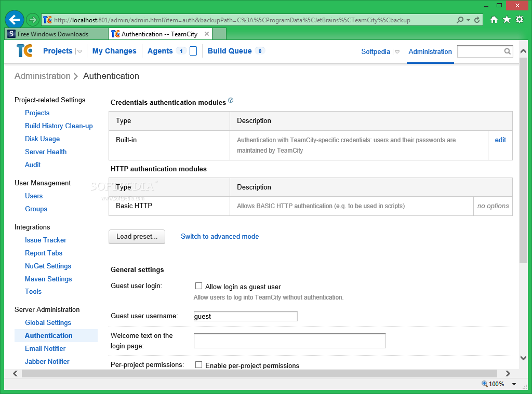
Task: Open Server Health page
Action: pyautogui.click(x=46, y=152)
